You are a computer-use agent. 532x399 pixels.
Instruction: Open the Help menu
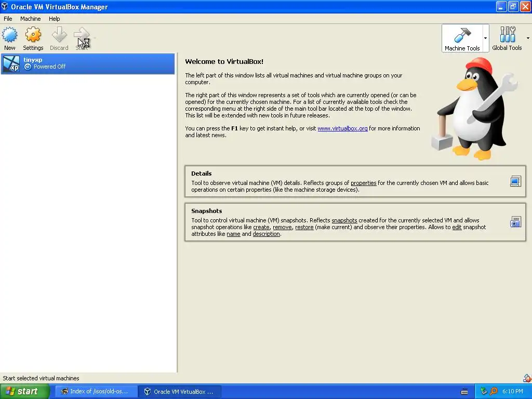pyautogui.click(x=54, y=19)
